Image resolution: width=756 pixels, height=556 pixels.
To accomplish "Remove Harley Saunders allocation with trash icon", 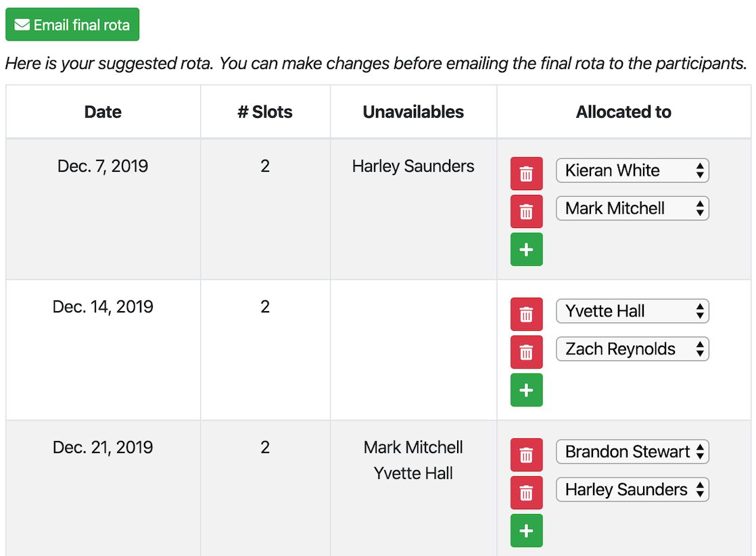I will click(x=526, y=493).
